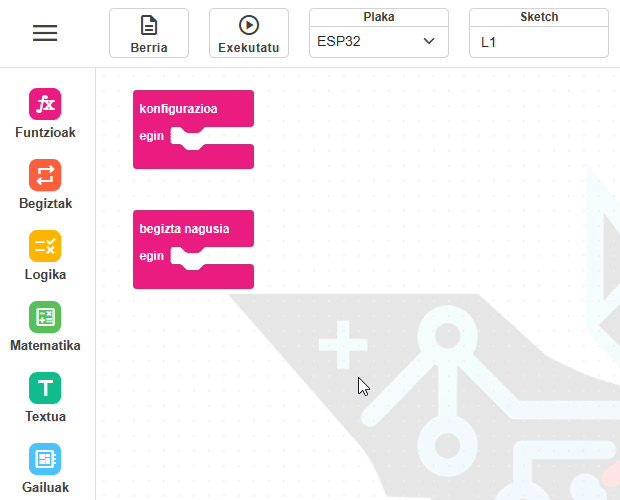Open the hamburger menu
Image resolution: width=620 pixels, height=500 pixels.
[45, 33]
